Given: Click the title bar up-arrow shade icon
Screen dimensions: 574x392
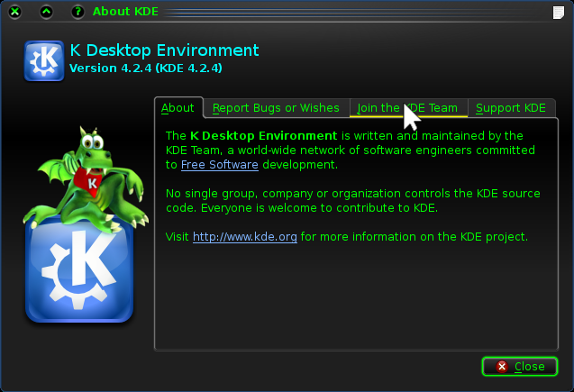Looking at the screenshot, I should [x=46, y=12].
